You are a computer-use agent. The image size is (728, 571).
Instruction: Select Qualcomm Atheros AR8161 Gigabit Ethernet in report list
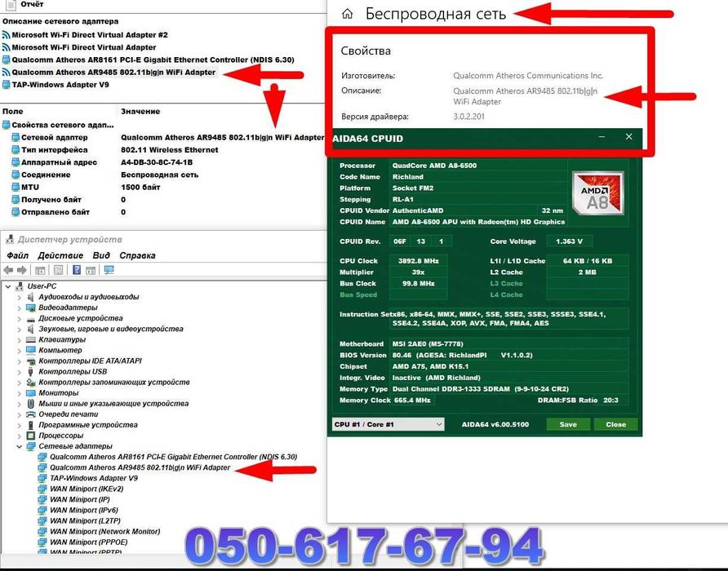click(x=149, y=60)
